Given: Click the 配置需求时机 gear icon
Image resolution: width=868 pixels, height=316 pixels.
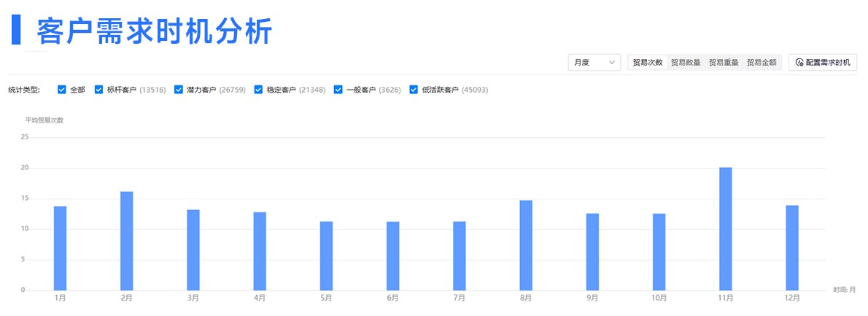Looking at the screenshot, I should [x=799, y=63].
